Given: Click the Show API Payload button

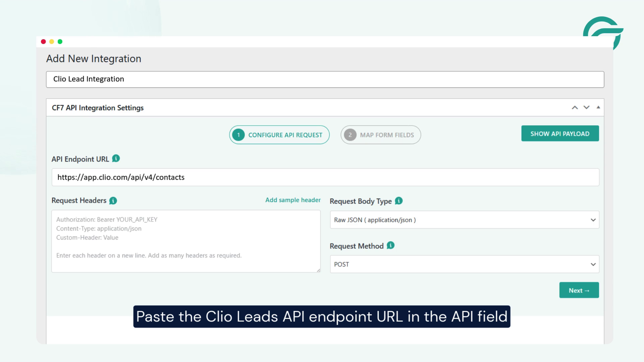Looking at the screenshot, I should [560, 133].
